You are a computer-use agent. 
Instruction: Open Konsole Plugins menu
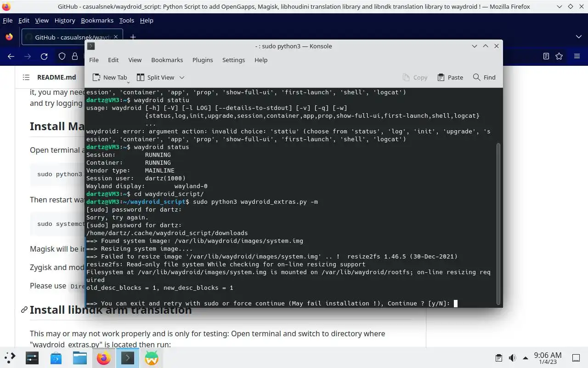(203, 60)
